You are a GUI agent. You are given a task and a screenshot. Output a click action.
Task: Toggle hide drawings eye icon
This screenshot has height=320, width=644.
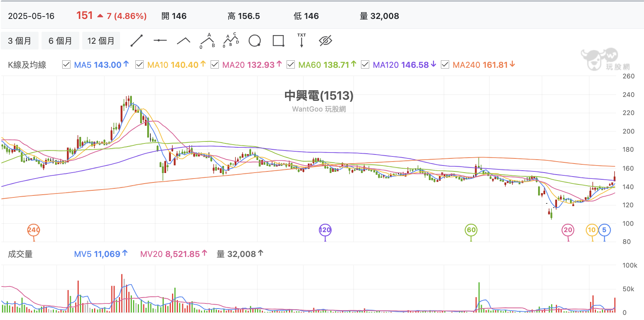(326, 41)
